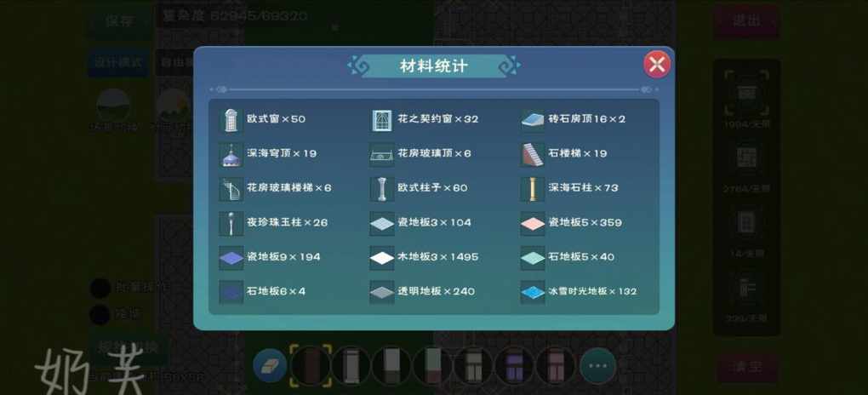Close the 材料统计 dialog with the red X

pos(657,65)
